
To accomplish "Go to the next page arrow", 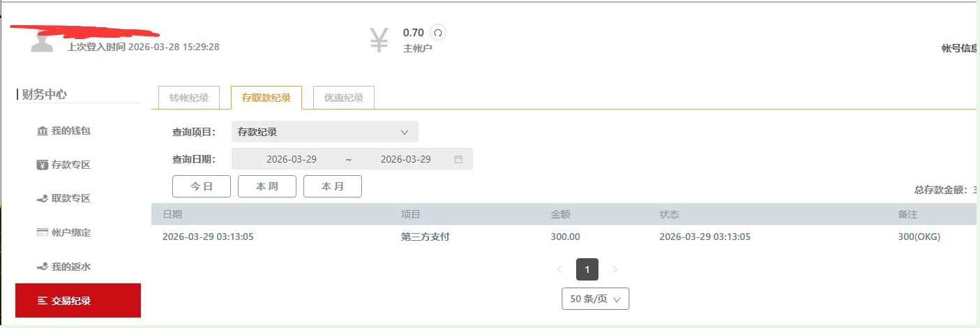I will [x=615, y=269].
